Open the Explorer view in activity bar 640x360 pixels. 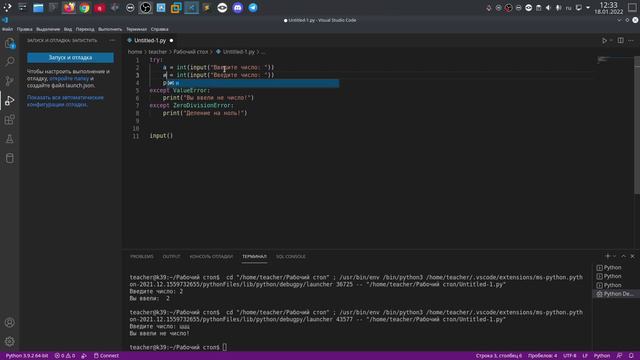click(x=9, y=43)
